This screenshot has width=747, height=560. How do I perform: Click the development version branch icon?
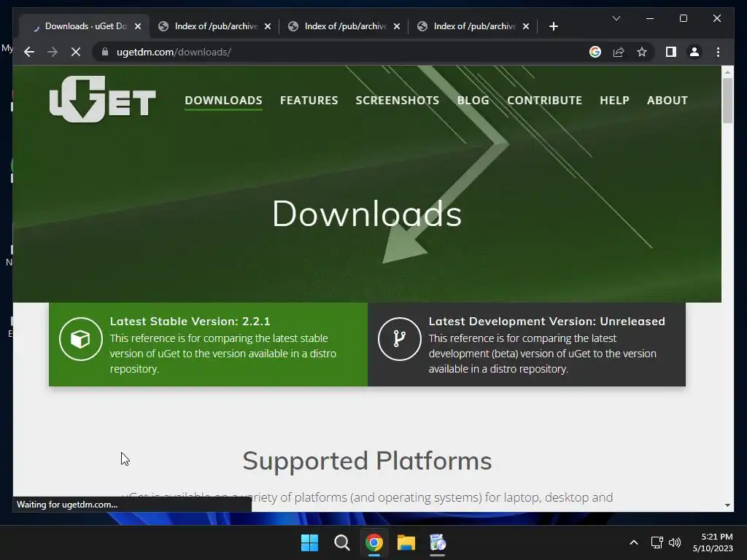point(399,339)
